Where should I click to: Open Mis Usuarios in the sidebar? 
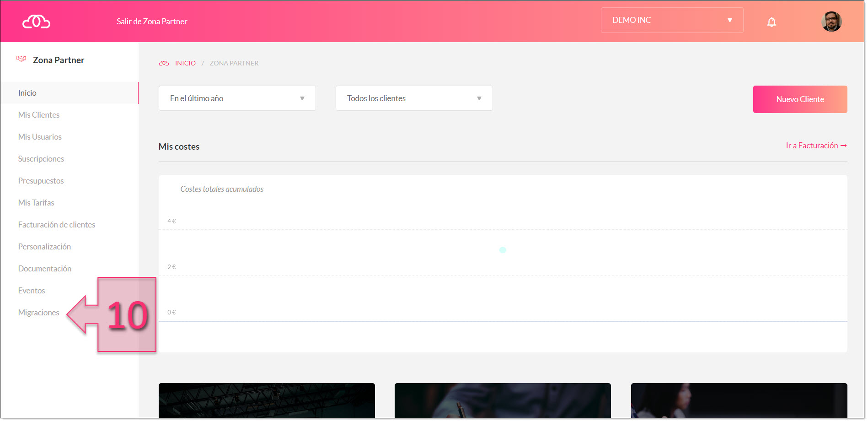click(40, 137)
